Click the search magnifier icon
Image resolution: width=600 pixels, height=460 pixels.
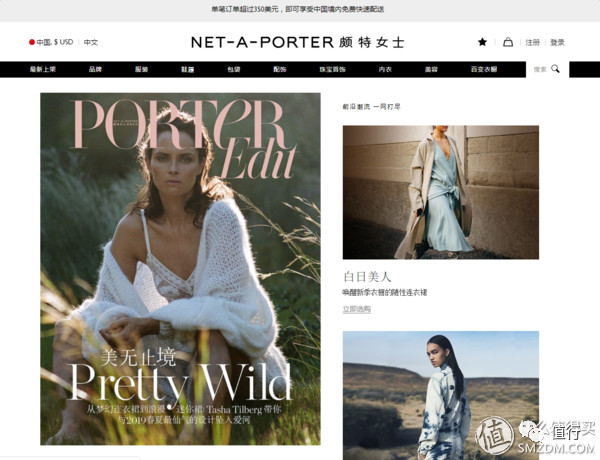[x=555, y=69]
